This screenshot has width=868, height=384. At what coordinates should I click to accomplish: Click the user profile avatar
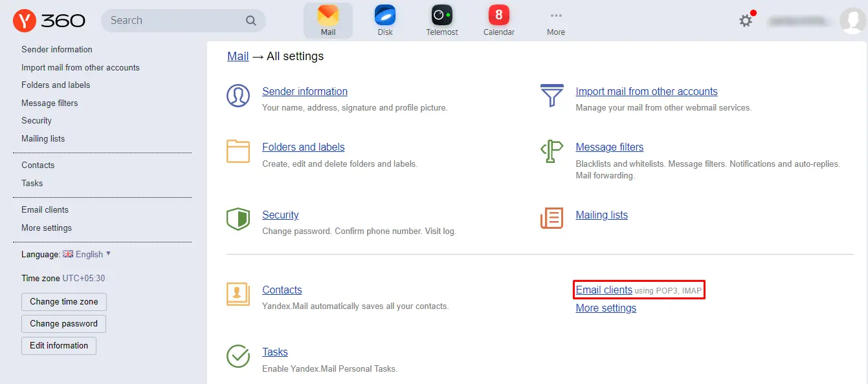click(x=852, y=21)
